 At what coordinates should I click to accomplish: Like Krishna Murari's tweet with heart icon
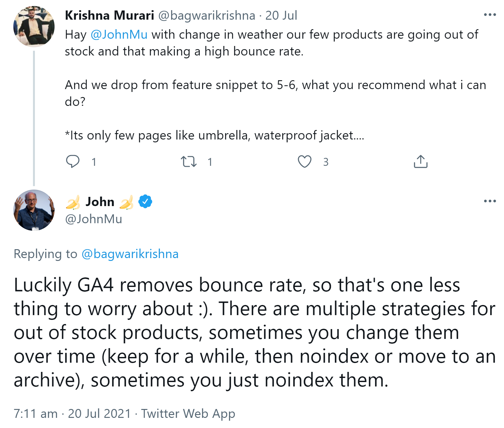[304, 161]
